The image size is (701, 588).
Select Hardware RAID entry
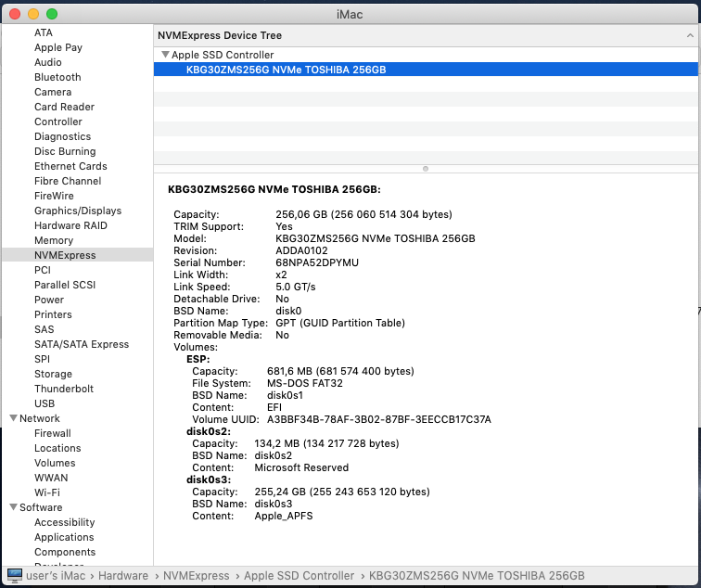click(x=70, y=225)
